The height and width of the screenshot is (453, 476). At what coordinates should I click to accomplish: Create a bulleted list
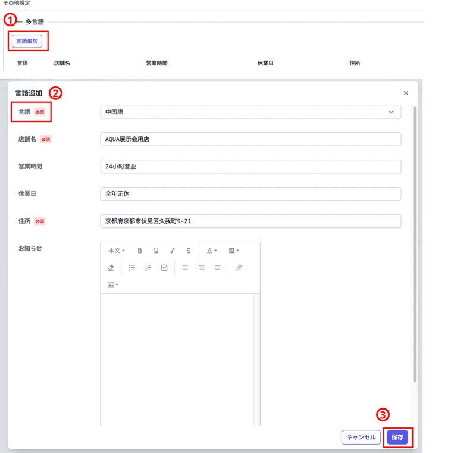click(133, 267)
